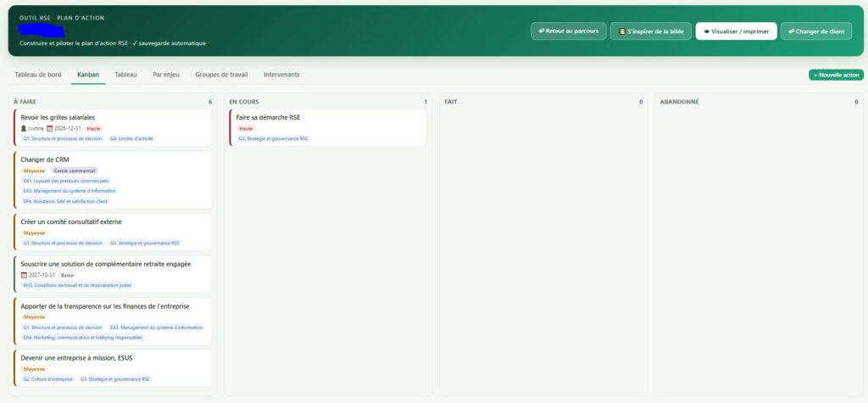The width and height of the screenshot is (868, 403).
Task: Click the Haute badge on Faire sa démarche RSE
Action: coord(245,128)
